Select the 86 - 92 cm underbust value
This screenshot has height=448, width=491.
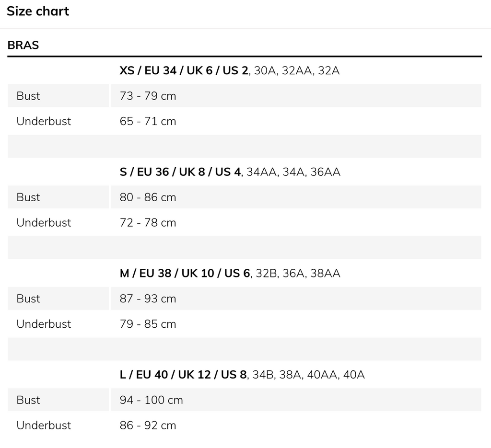coord(148,425)
